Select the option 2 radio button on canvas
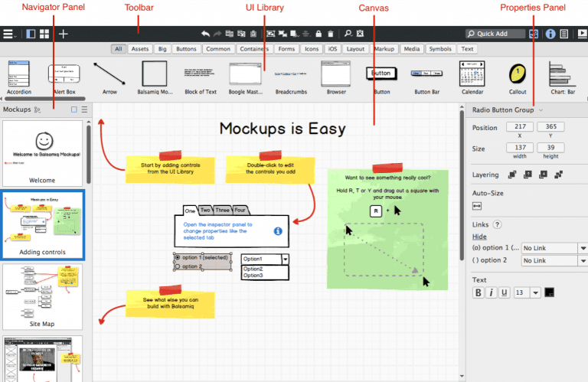 pyautogui.click(x=178, y=266)
